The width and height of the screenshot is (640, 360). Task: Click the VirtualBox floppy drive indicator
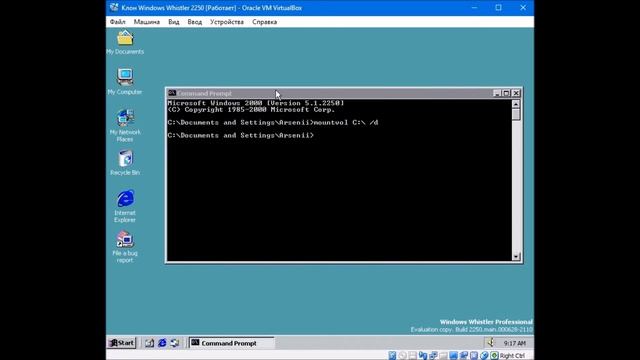[x=412, y=356]
